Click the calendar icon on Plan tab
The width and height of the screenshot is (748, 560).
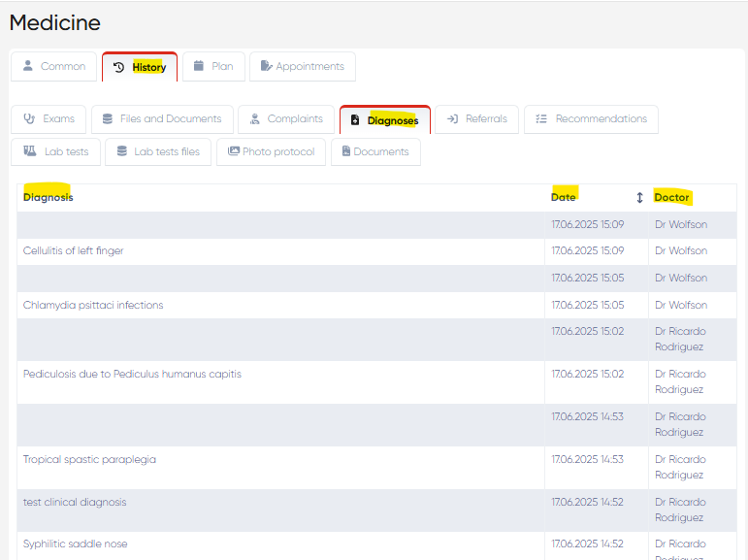[x=199, y=67]
